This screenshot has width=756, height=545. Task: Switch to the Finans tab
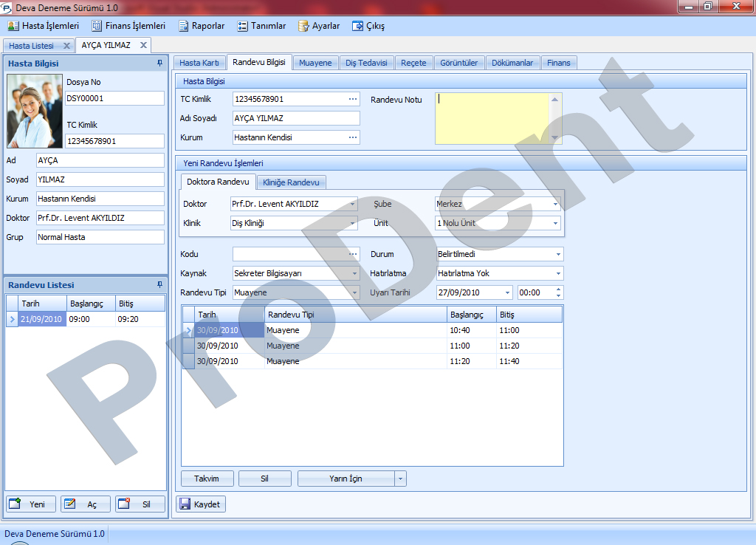tap(559, 63)
